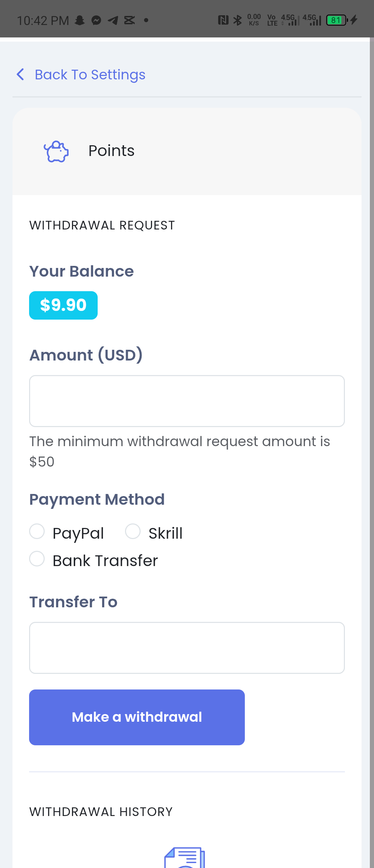Tap the battery level indicator
This screenshot has width=374, height=868.
tap(337, 20)
